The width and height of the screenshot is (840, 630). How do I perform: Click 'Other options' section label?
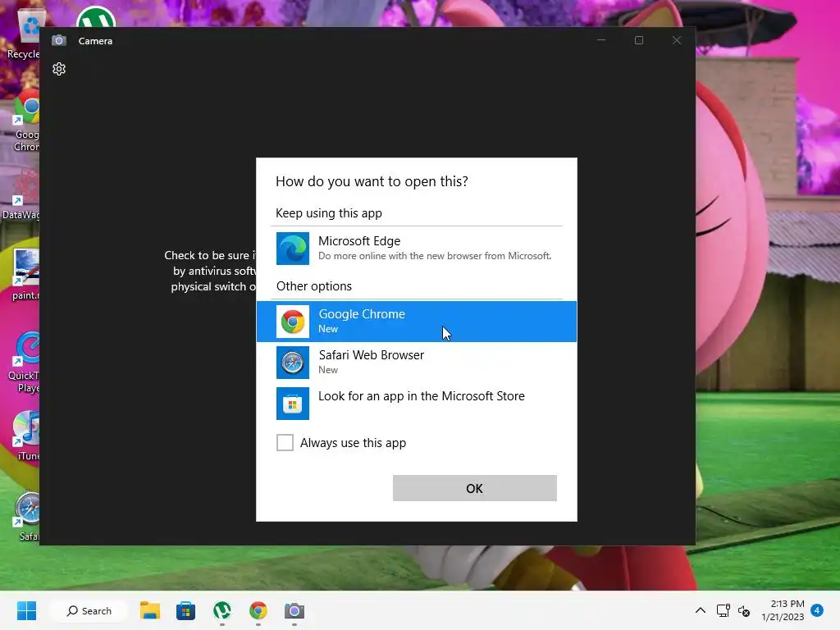pyautogui.click(x=314, y=286)
